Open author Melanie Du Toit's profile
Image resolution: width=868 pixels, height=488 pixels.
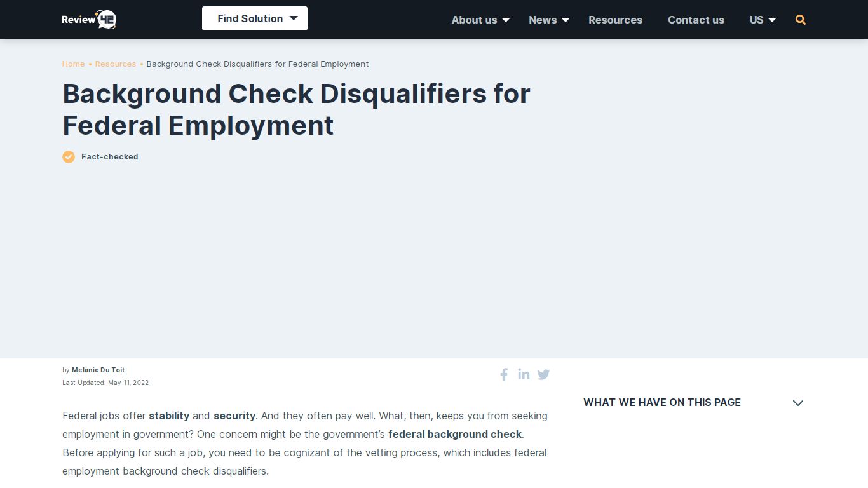click(98, 370)
